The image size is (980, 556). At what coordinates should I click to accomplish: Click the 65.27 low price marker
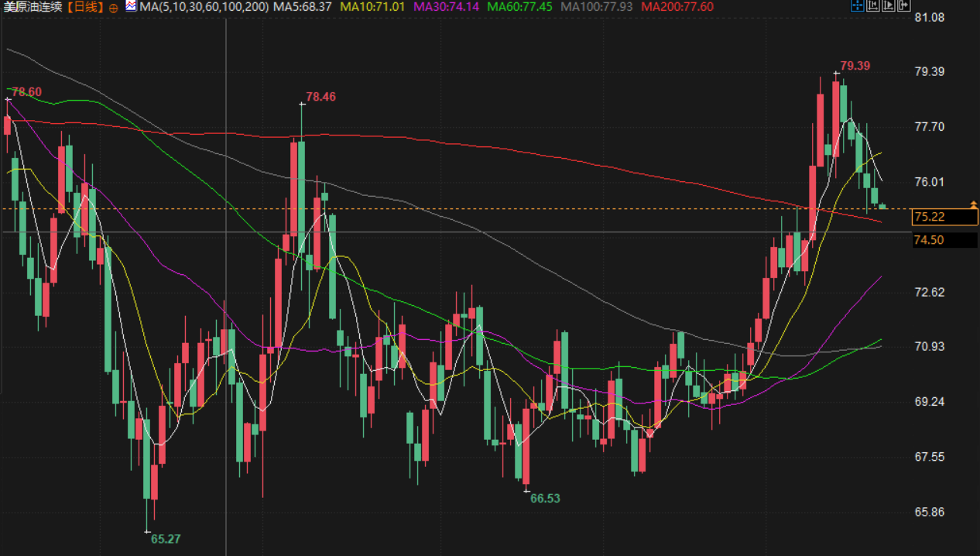[166, 539]
